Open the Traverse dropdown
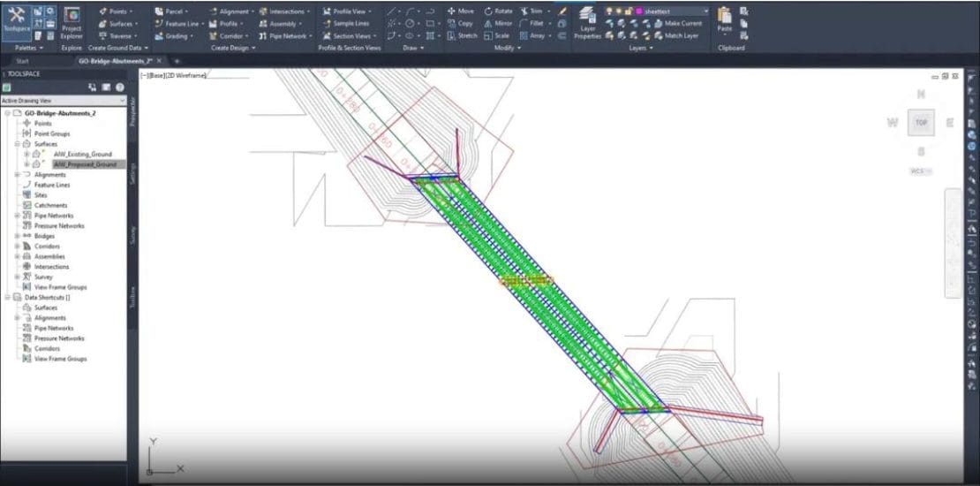The width and height of the screenshot is (980, 486). pos(117,36)
